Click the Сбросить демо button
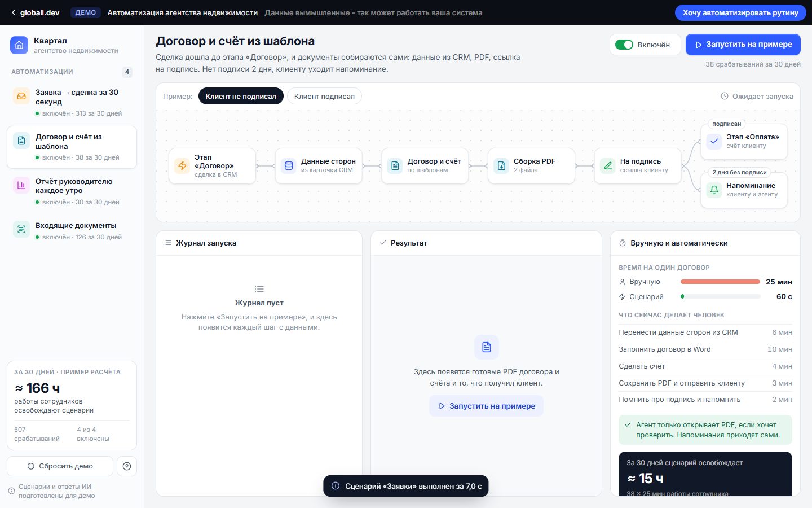Image resolution: width=812 pixels, height=508 pixels. pos(60,466)
